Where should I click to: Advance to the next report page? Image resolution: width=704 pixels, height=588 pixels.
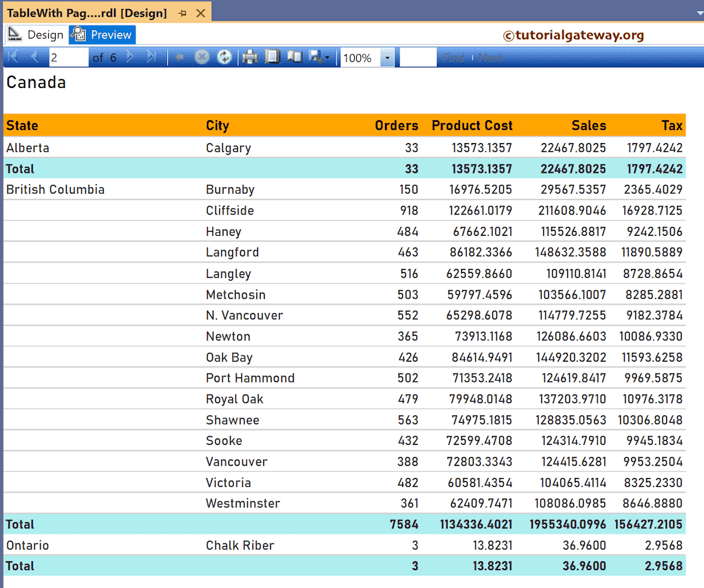pyautogui.click(x=130, y=56)
